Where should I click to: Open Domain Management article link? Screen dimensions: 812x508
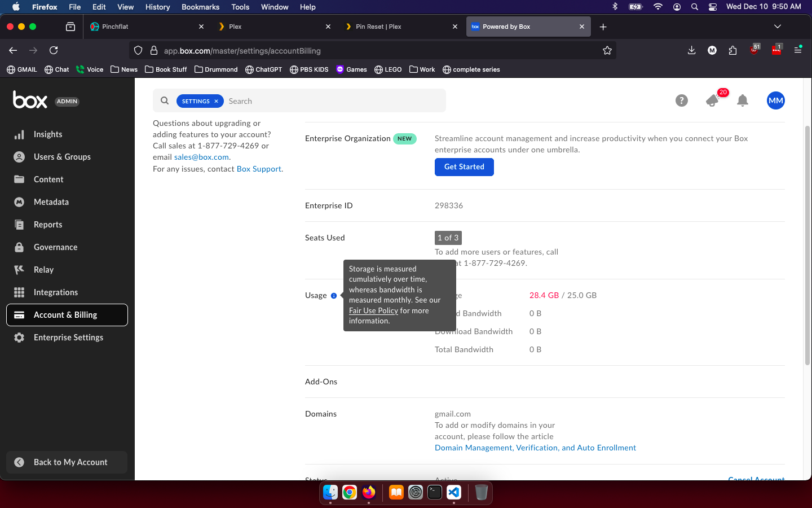(x=535, y=448)
